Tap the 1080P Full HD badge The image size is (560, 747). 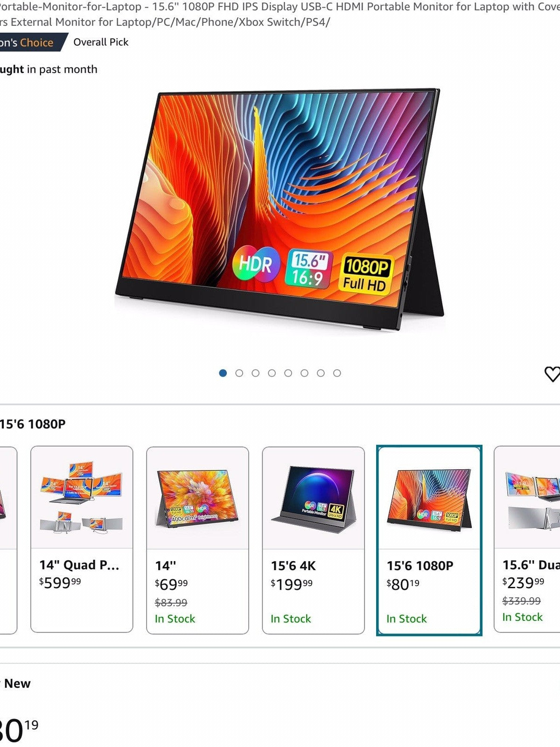coord(366,274)
